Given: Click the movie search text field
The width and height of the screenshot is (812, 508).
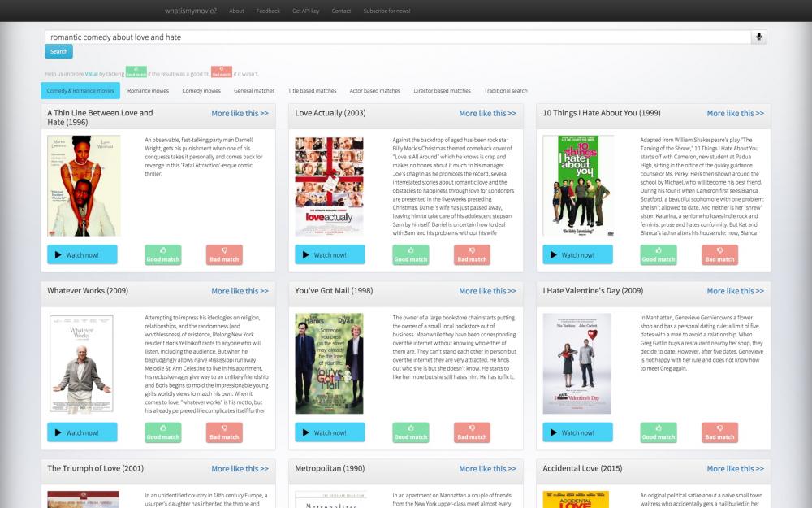Looking at the screenshot, I should click(x=398, y=37).
